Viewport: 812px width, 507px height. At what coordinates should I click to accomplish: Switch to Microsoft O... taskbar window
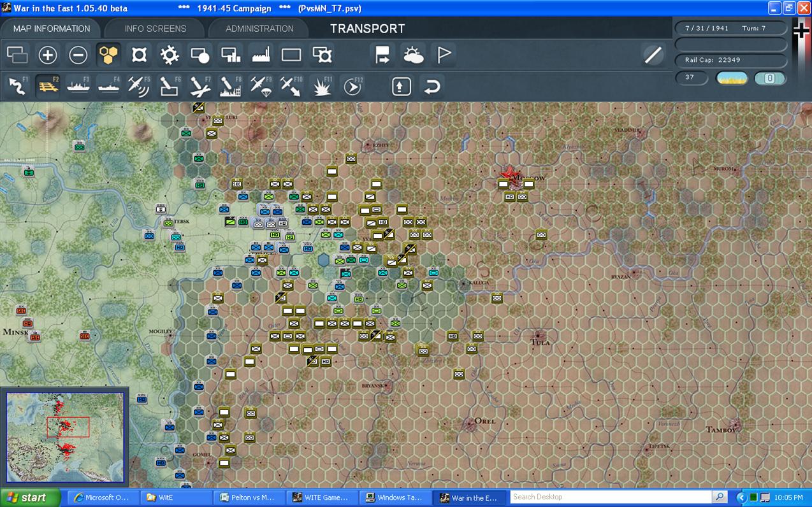[103, 497]
